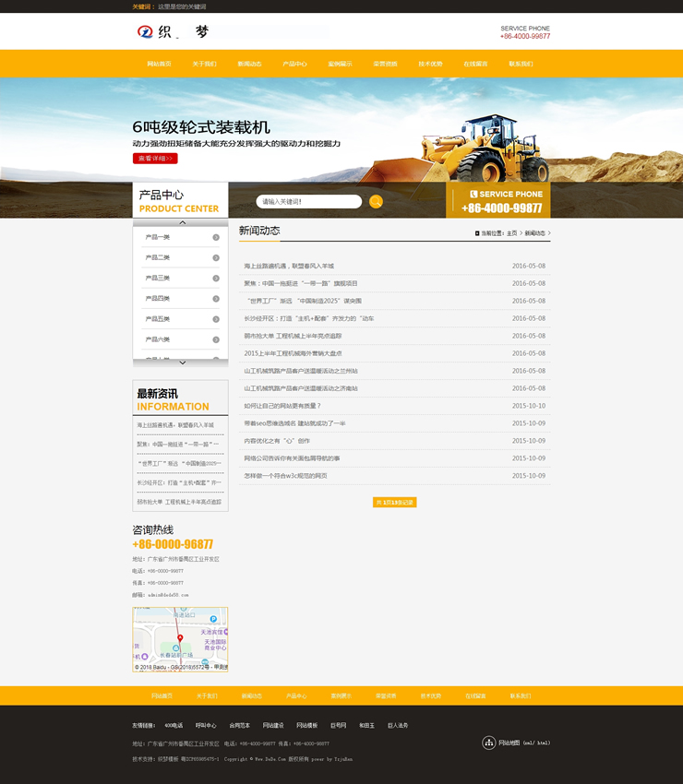This screenshot has height=784, width=683.
Task: Focus the keyword search input field
Action: coord(308,201)
